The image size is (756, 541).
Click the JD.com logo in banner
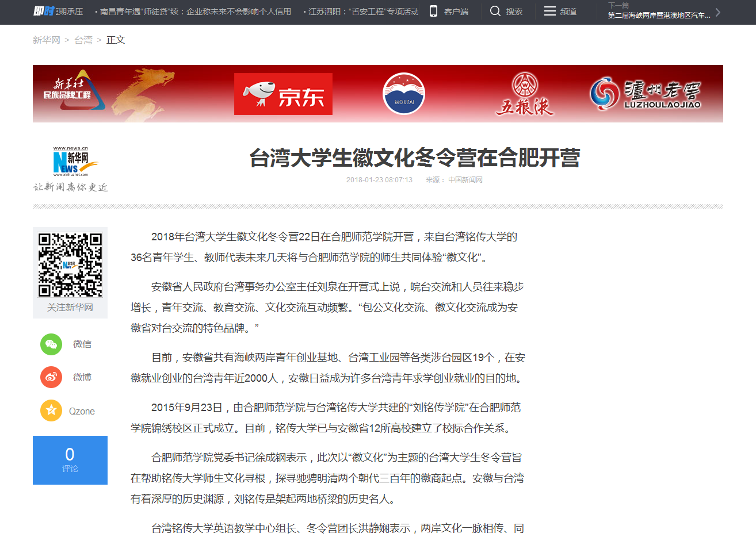pyautogui.click(x=283, y=94)
